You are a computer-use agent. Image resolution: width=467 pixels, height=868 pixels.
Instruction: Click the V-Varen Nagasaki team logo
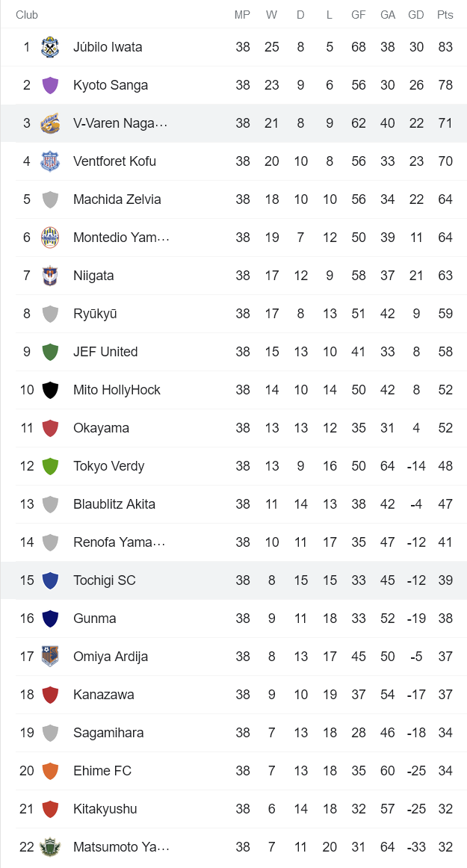pyautogui.click(x=50, y=123)
